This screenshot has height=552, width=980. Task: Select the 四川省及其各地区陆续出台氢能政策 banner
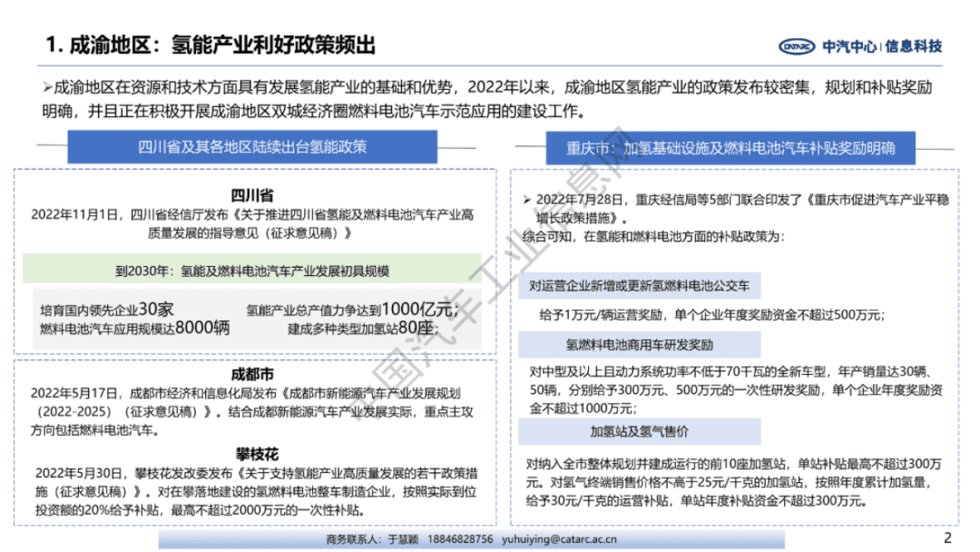click(253, 148)
